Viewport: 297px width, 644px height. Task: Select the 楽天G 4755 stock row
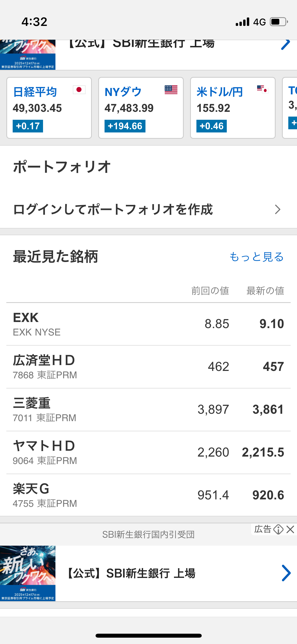tap(148, 495)
